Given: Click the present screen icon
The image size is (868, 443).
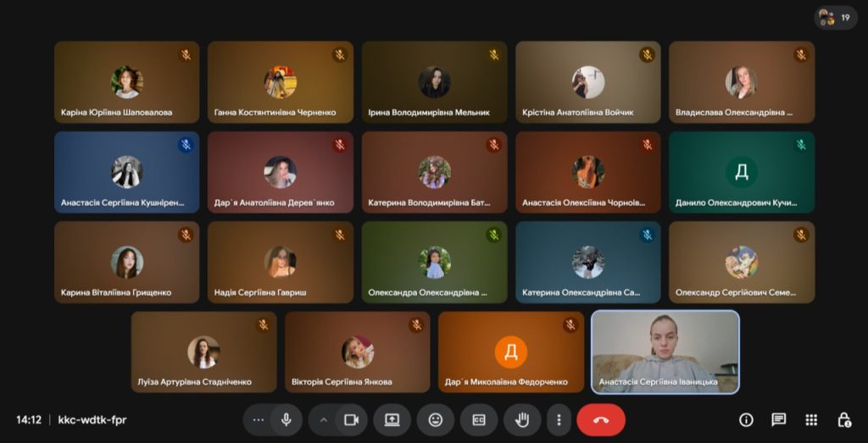Looking at the screenshot, I should (392, 419).
